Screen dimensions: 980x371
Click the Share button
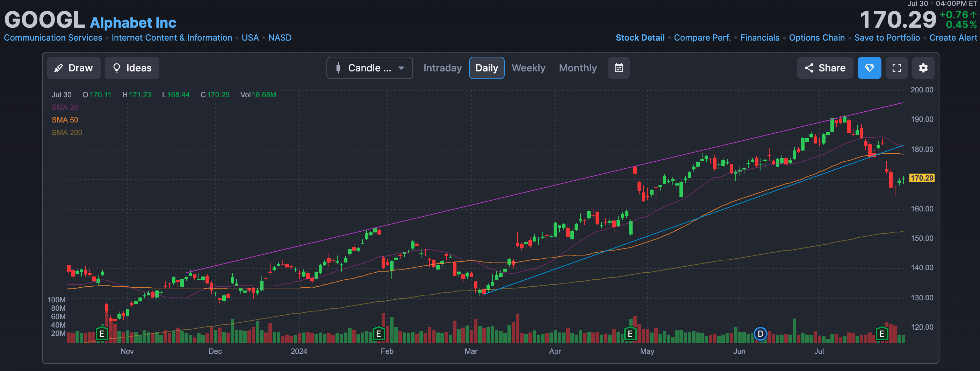tap(825, 68)
